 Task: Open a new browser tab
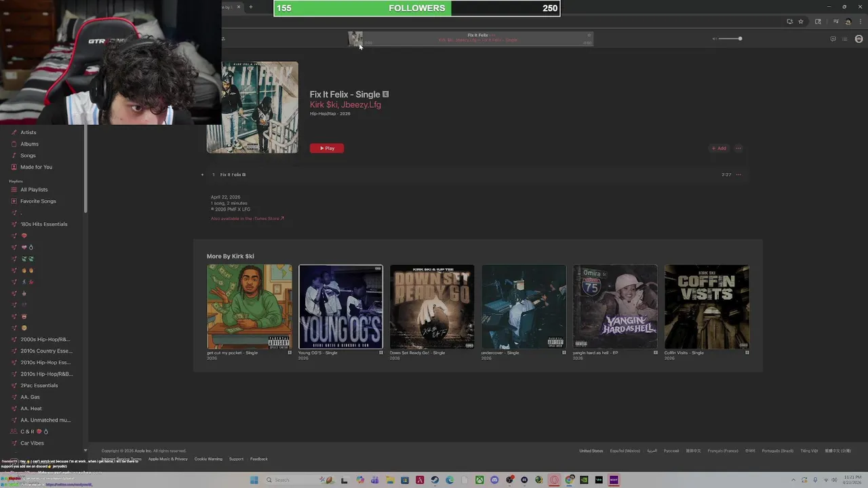coord(251,7)
